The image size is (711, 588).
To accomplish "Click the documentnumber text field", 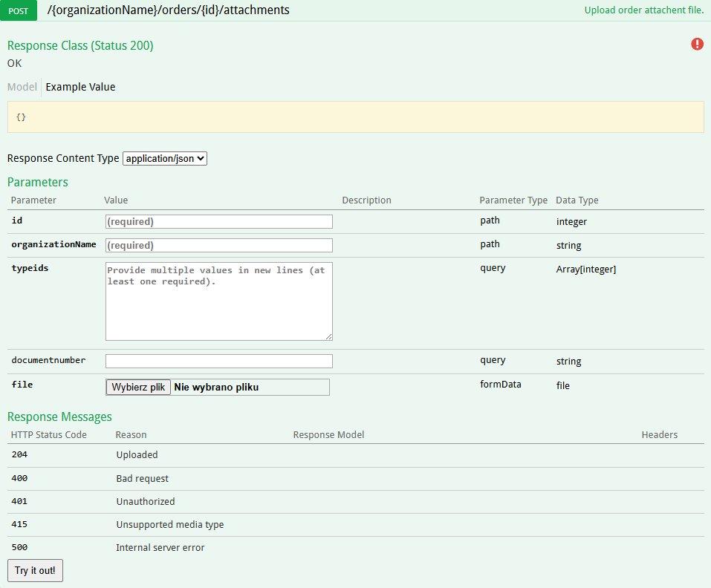I will (218, 361).
